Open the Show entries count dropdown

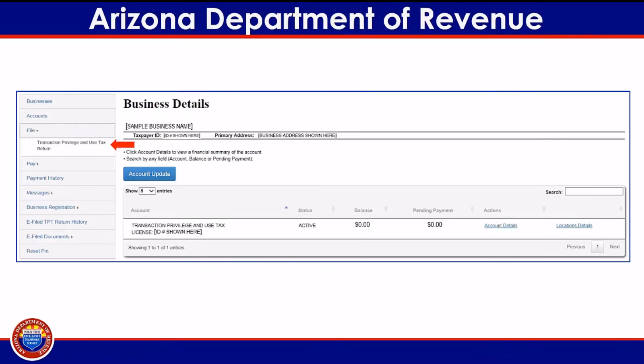(147, 191)
